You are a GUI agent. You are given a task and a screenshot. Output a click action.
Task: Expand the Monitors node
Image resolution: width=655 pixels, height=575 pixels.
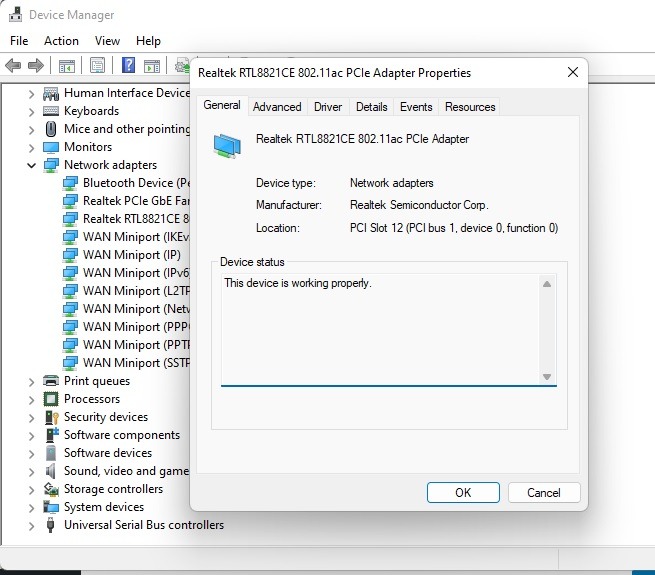pyautogui.click(x=31, y=148)
